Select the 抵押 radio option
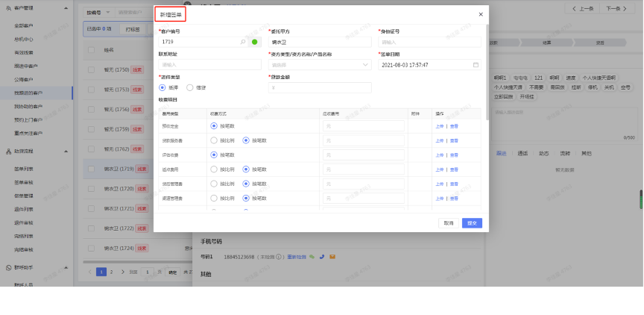The width and height of the screenshot is (644, 315). point(162,87)
